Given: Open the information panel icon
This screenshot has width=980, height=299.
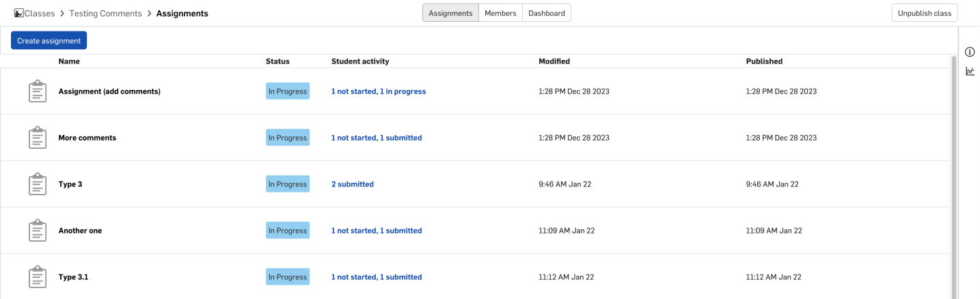Looking at the screenshot, I should pos(969,53).
